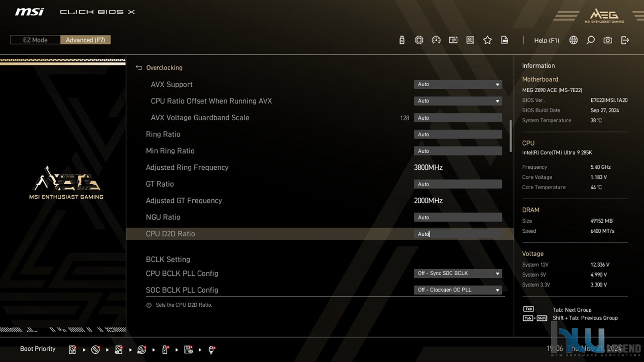Select the floppy disk boot device icon
The width and height of the screenshot is (644, 362).
tap(188, 349)
